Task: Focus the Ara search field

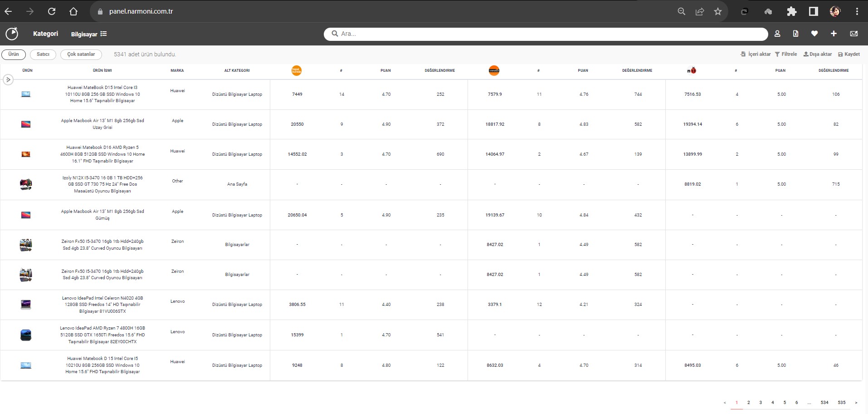Action: tap(546, 34)
